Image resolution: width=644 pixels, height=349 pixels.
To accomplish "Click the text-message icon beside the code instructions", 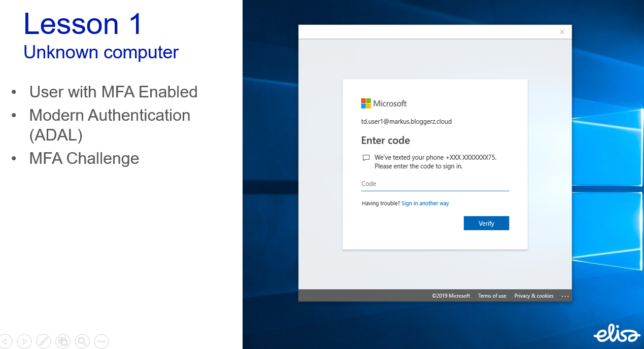I will [366, 158].
